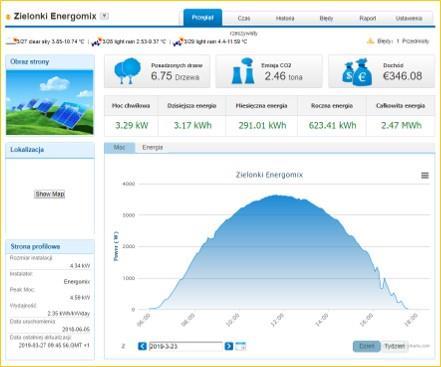Click the 3.29 kW instantaneous power value
Viewport: 441px width, 367px height.
click(x=132, y=126)
